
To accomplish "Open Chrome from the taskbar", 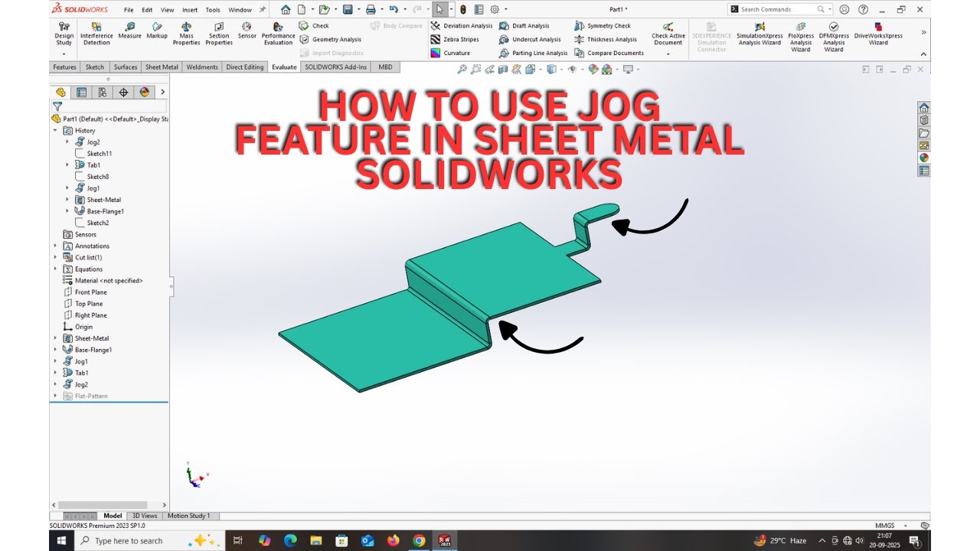I will click(x=419, y=540).
